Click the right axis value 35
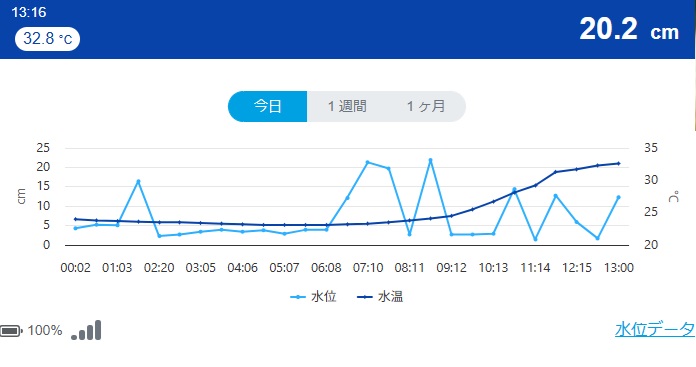This screenshot has width=696, height=367. [651, 148]
